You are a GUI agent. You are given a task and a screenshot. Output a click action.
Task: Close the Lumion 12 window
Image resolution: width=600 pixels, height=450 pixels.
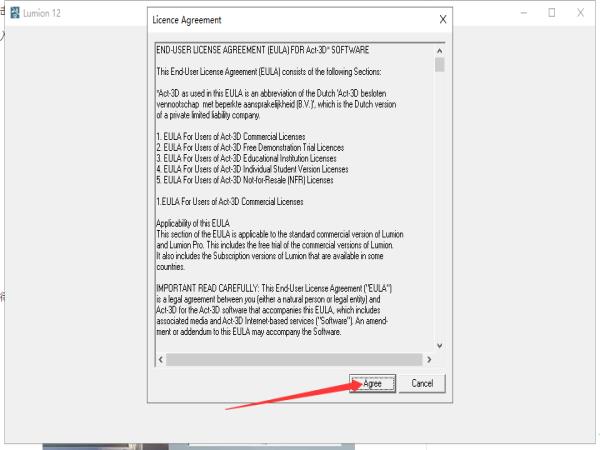pos(580,13)
